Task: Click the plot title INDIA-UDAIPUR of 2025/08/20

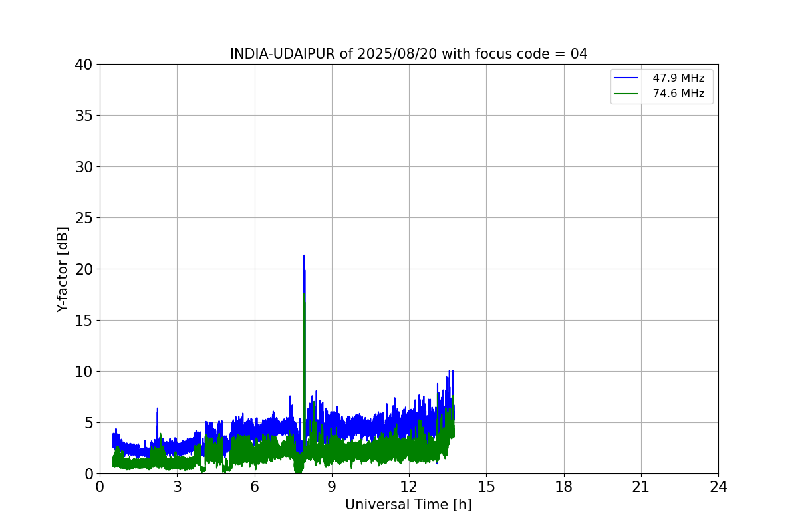Action: point(408,54)
